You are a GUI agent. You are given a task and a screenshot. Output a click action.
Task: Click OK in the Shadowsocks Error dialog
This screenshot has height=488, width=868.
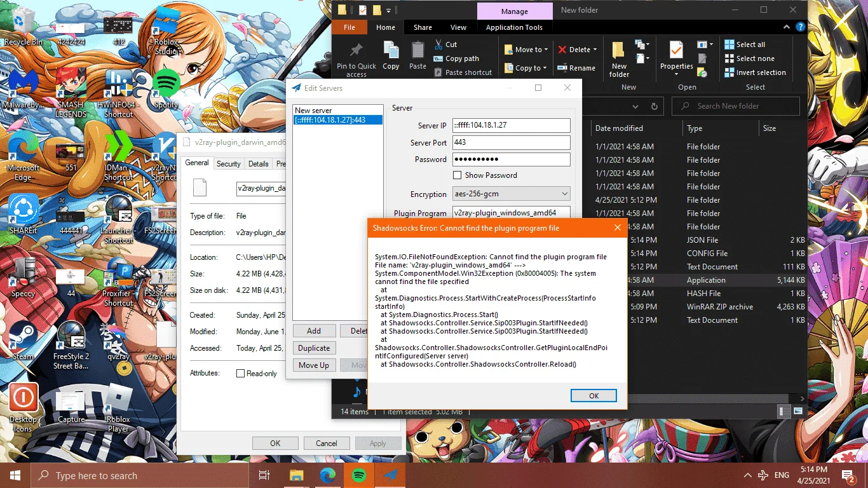(593, 395)
